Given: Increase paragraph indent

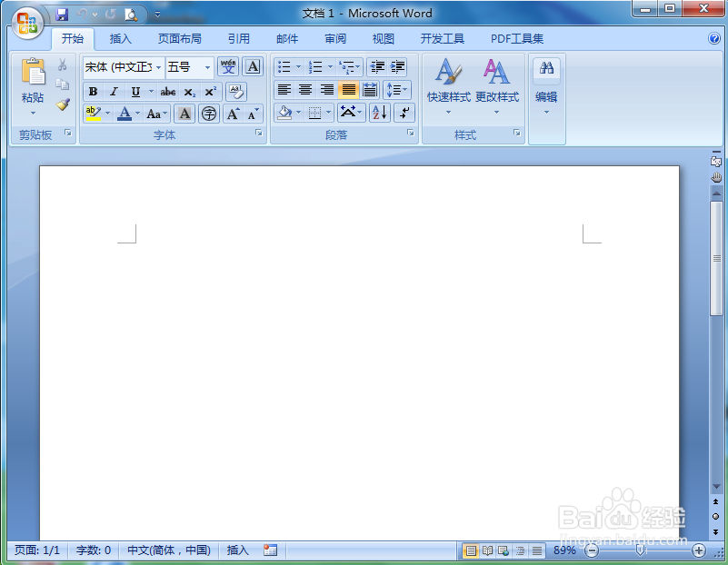Looking at the screenshot, I should [x=397, y=67].
